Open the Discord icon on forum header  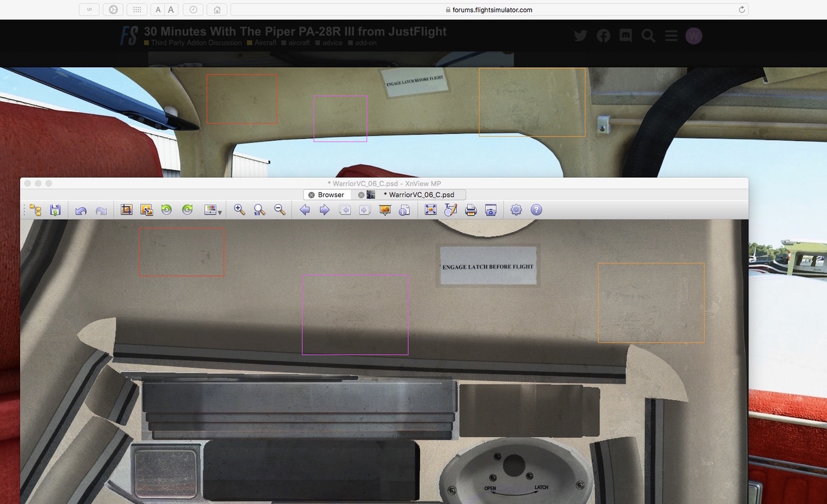(625, 36)
